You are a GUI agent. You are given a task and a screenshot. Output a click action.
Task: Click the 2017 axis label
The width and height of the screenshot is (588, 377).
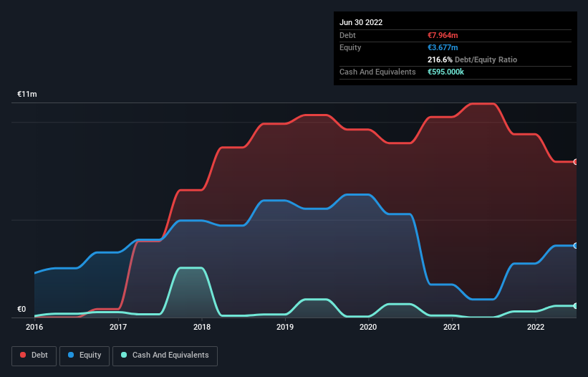(x=118, y=327)
